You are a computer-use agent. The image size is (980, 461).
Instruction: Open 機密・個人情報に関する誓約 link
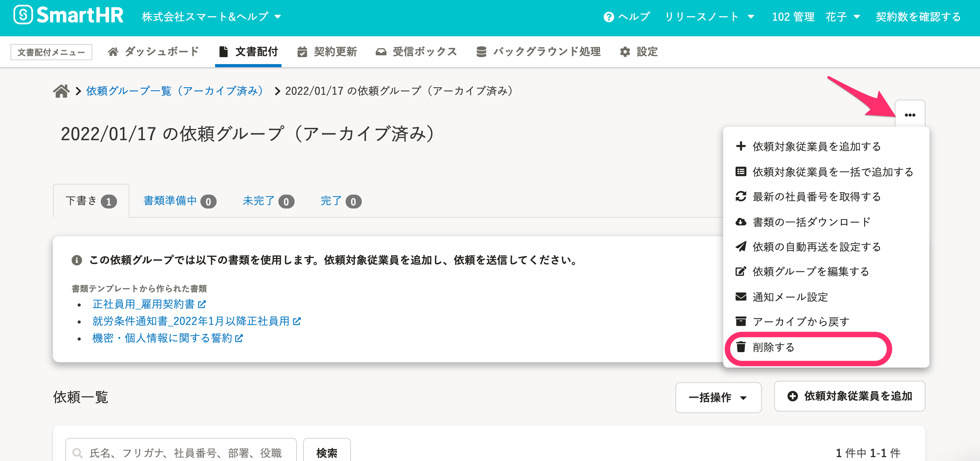pos(162,338)
